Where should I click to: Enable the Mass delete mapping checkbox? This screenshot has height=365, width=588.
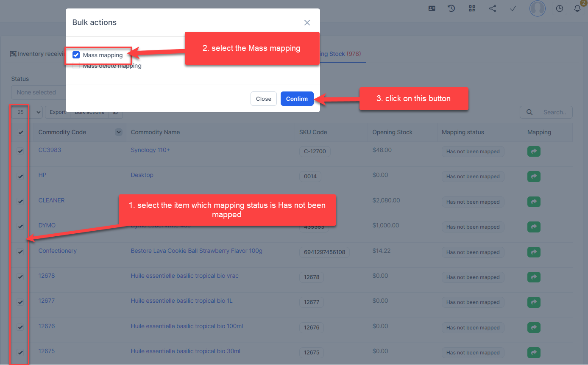[76, 66]
